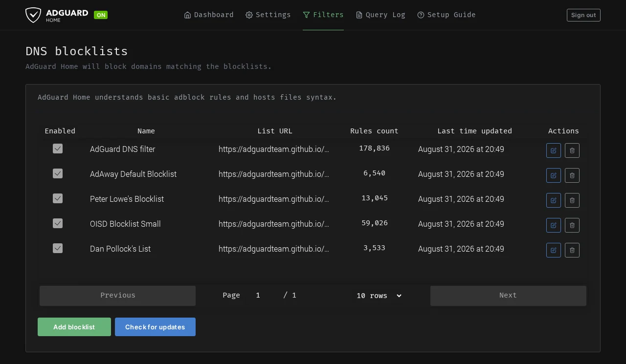Delete the AdAway Default Blocklist entry

tap(572, 175)
